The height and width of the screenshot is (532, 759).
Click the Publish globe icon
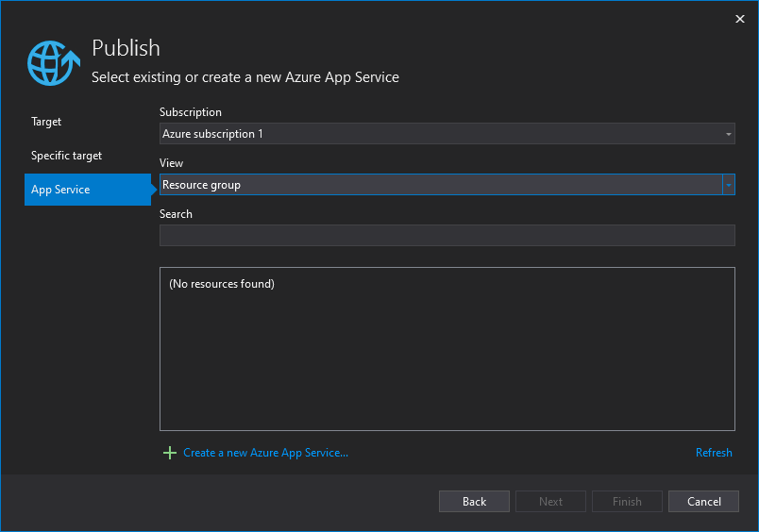pyautogui.click(x=54, y=63)
